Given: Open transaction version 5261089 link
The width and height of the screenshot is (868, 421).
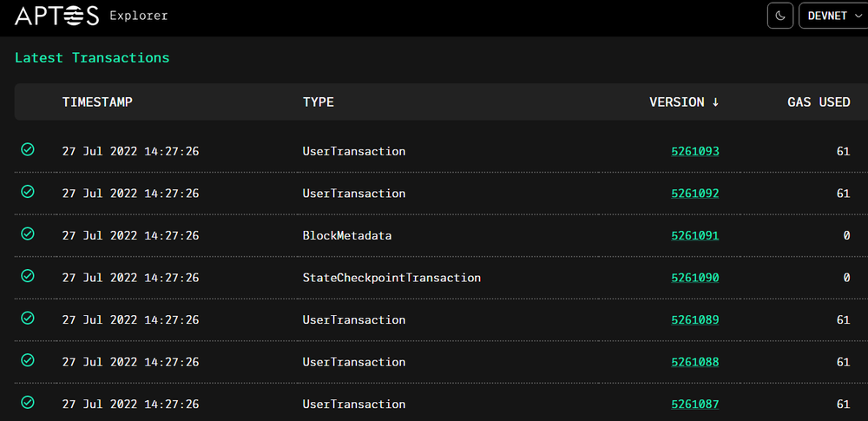Looking at the screenshot, I should click(695, 319).
